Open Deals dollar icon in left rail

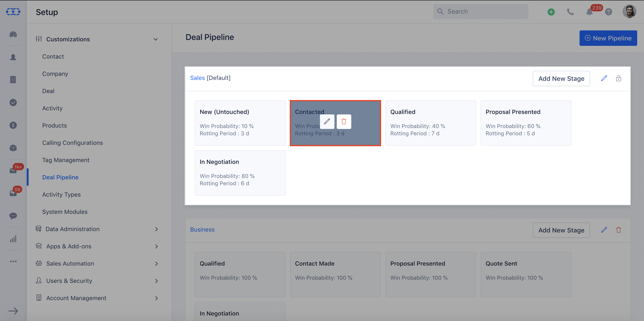tap(13, 125)
